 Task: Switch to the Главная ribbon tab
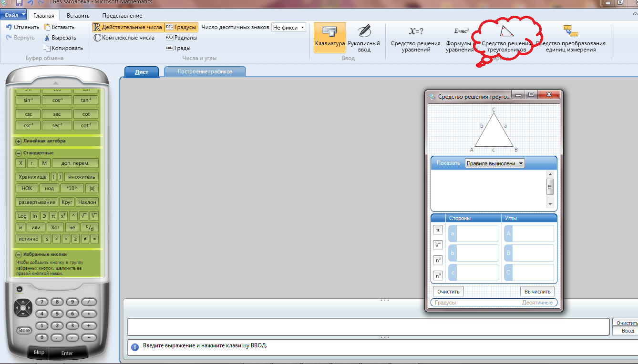[43, 16]
